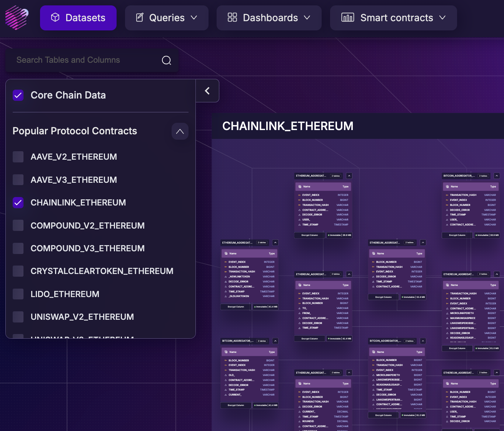The image size is (504, 431).
Task: Click table icon in 32.4 MB card header
Action: 374,254
